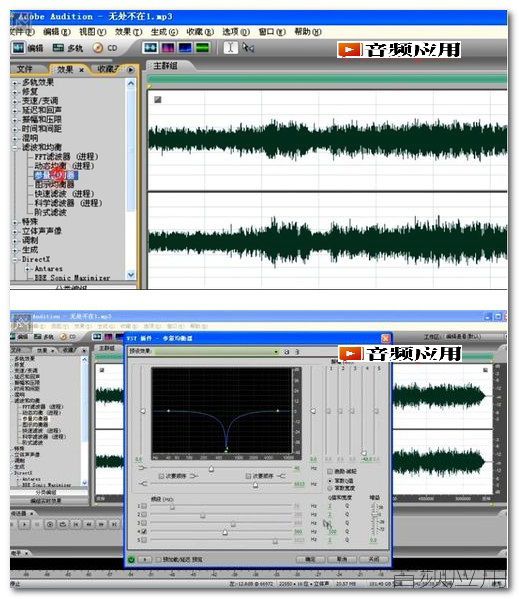Open 生成(G) menu in top window
Image resolution: width=519 pixels, height=599 pixels.
point(164,32)
